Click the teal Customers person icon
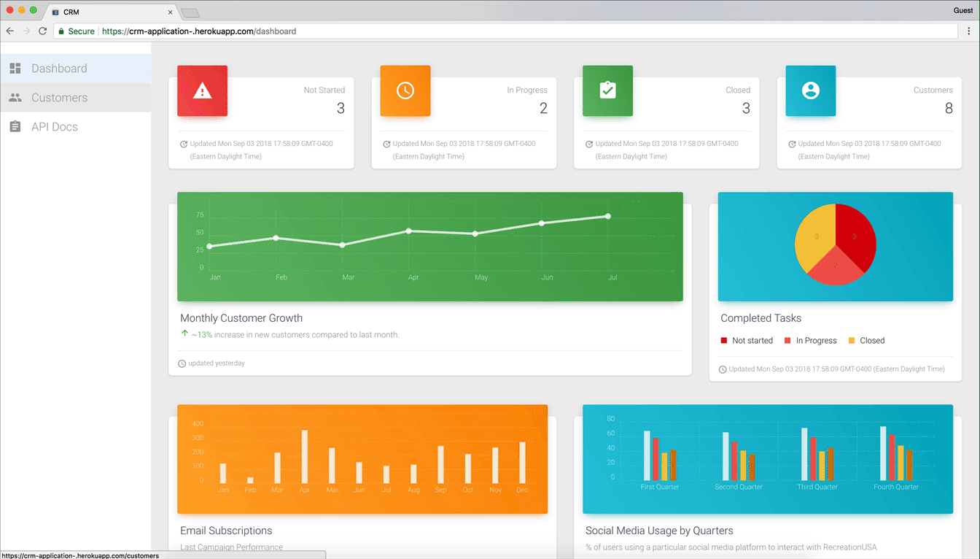The height and width of the screenshot is (559, 980). pyautogui.click(x=810, y=90)
